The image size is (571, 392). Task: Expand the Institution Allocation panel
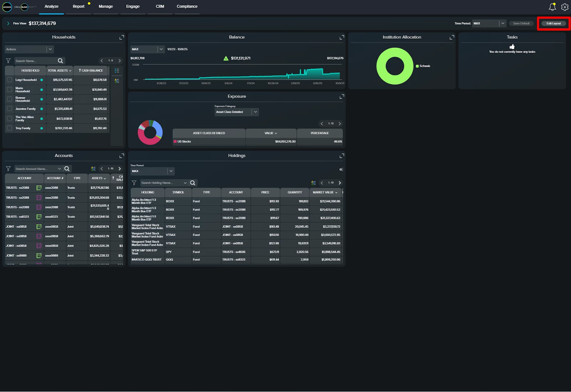point(452,37)
